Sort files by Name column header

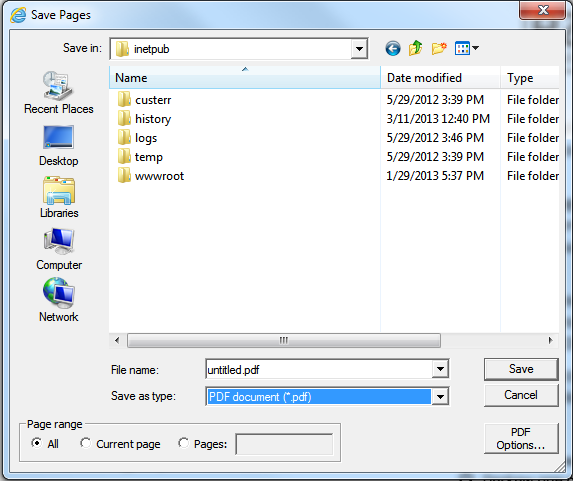click(244, 77)
